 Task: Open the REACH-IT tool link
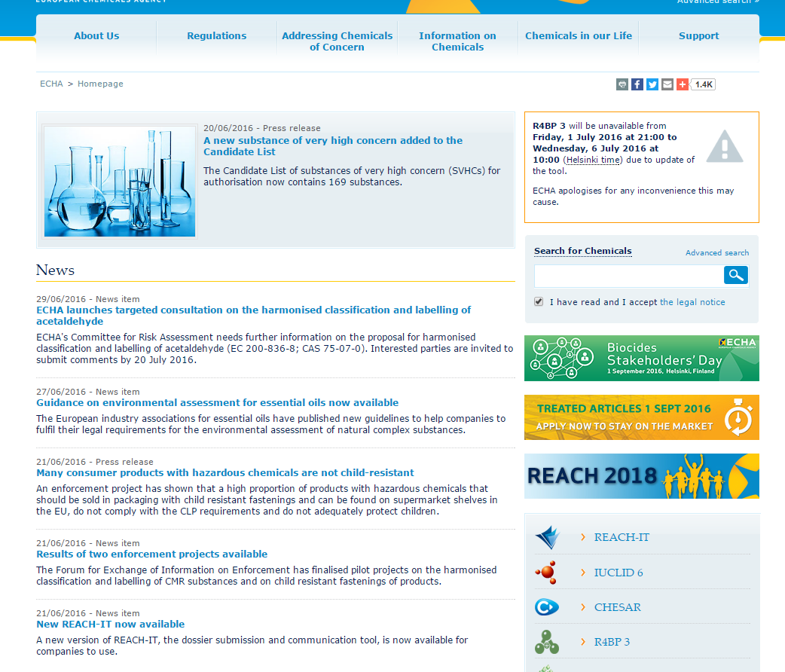[x=622, y=537]
